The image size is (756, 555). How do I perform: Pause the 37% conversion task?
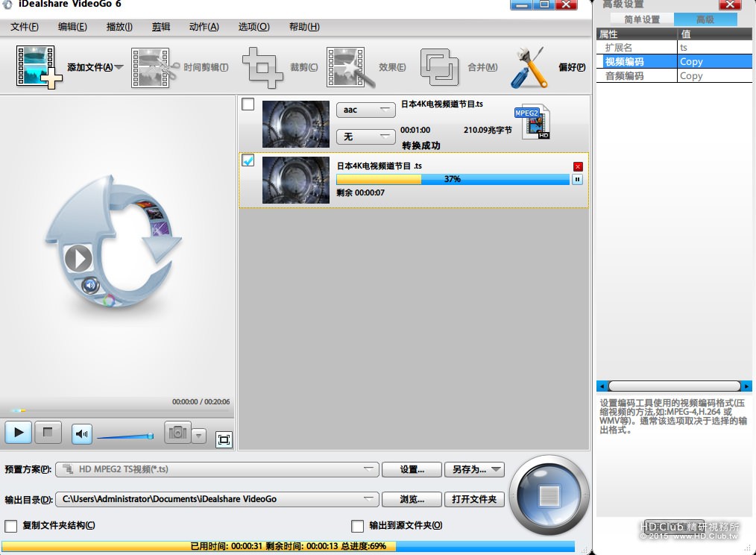(577, 180)
